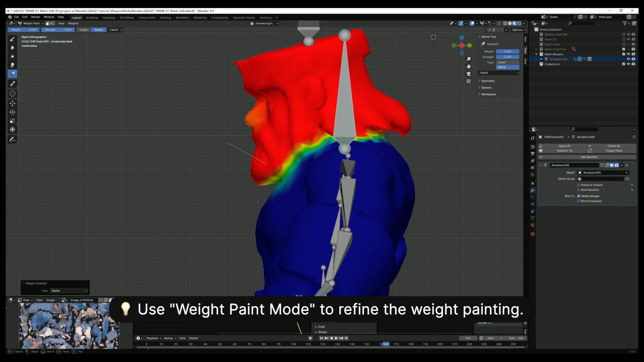The height and width of the screenshot is (362, 644).
Task: Toggle eye visibility of Collection 6
Action: point(628,64)
